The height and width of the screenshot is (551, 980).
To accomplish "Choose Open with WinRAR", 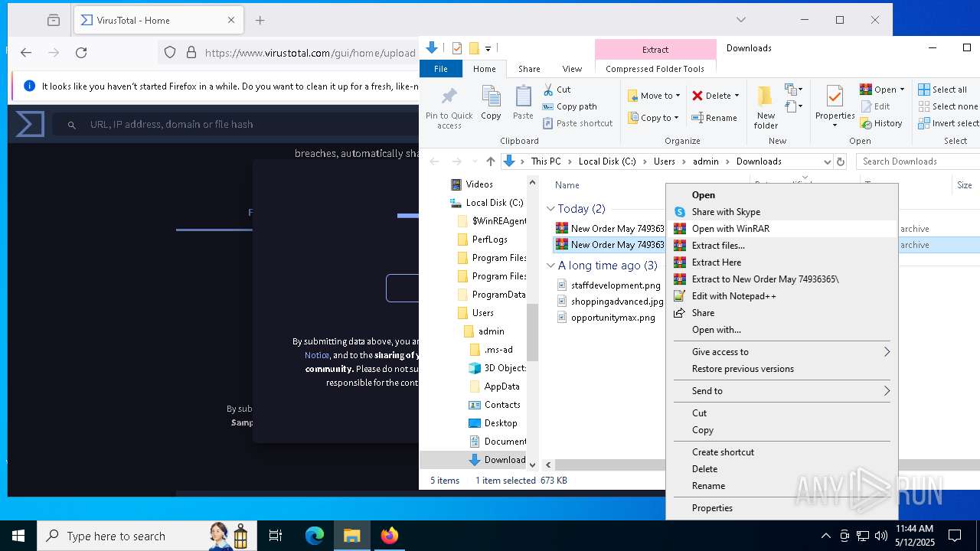I will pos(782,229).
